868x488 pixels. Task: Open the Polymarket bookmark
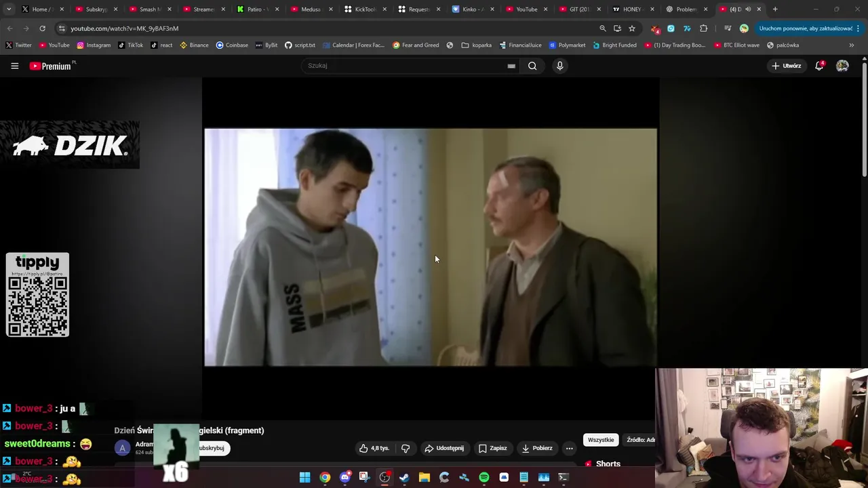pyautogui.click(x=567, y=45)
